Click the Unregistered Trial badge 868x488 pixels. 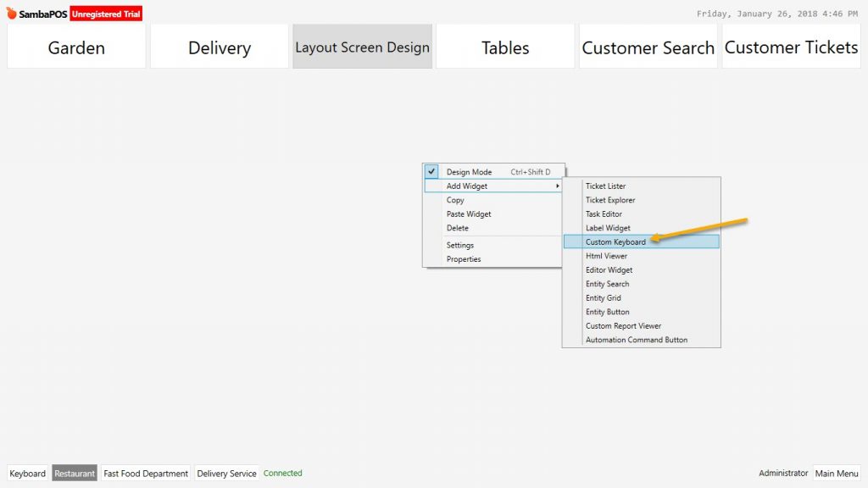click(106, 14)
